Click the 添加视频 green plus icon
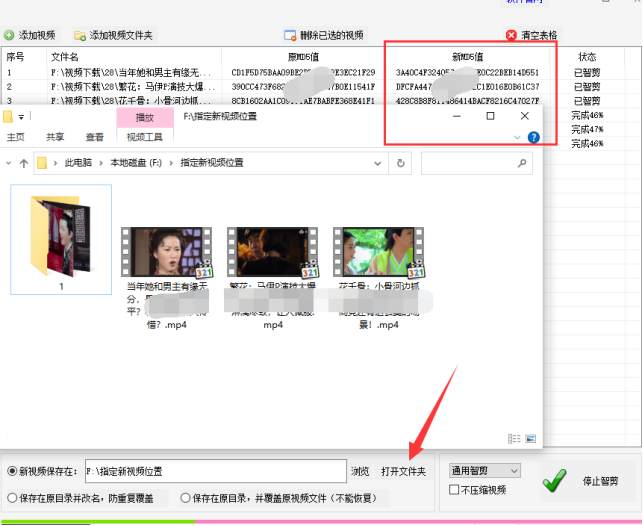The image size is (643, 526). click(x=9, y=36)
